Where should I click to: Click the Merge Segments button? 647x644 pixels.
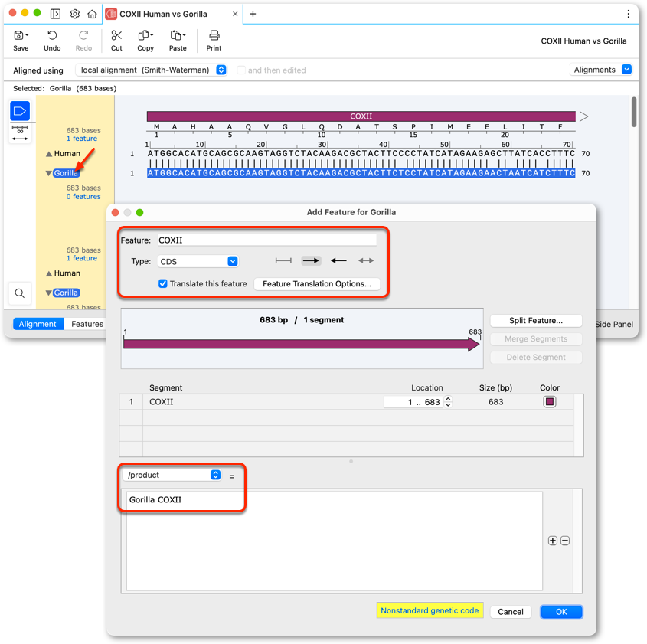pyautogui.click(x=536, y=339)
